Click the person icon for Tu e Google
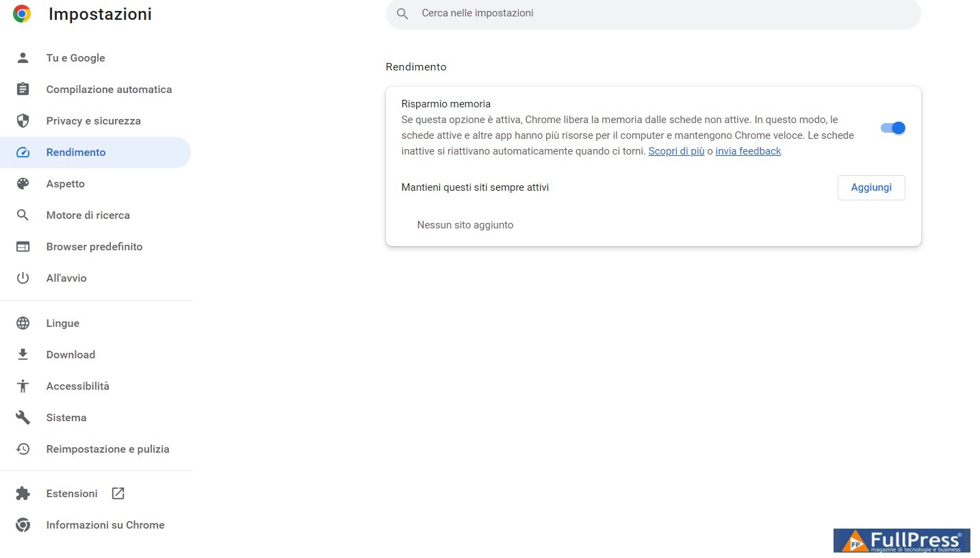980x558 pixels. 23,58
